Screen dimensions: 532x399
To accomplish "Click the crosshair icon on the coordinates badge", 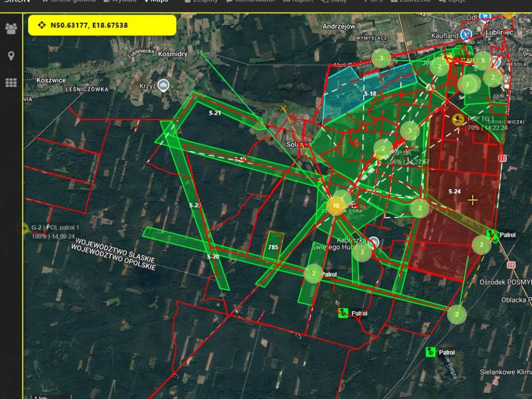I will [x=43, y=24].
